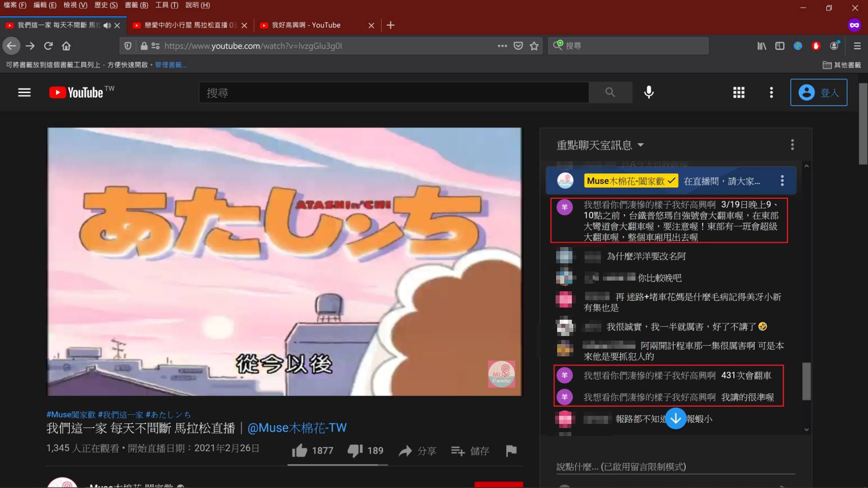Image resolution: width=868 pixels, height=488 pixels.
Task: Open the YouTube apps grid
Action: point(739,93)
